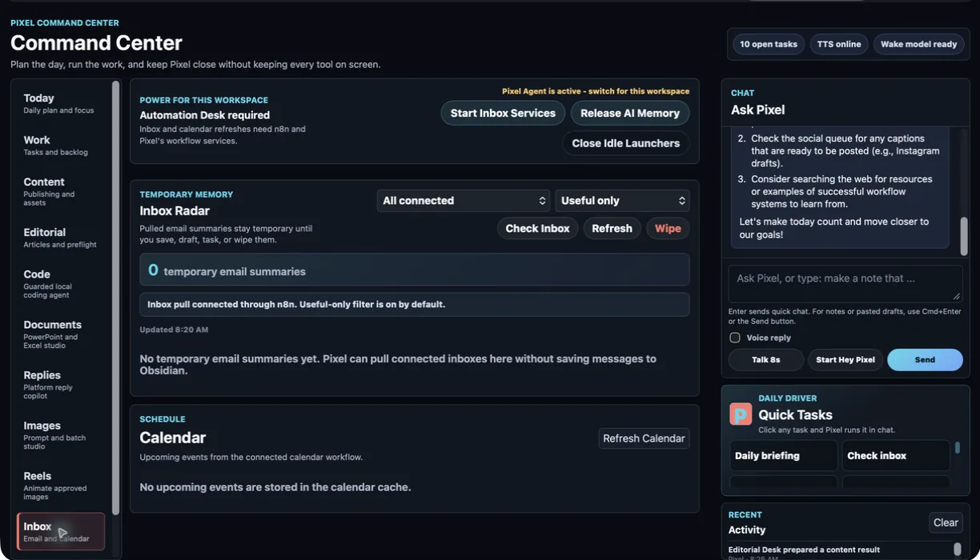Click the left sidebar scrollbar
Viewport: 980px width, 560px height.
115,298
